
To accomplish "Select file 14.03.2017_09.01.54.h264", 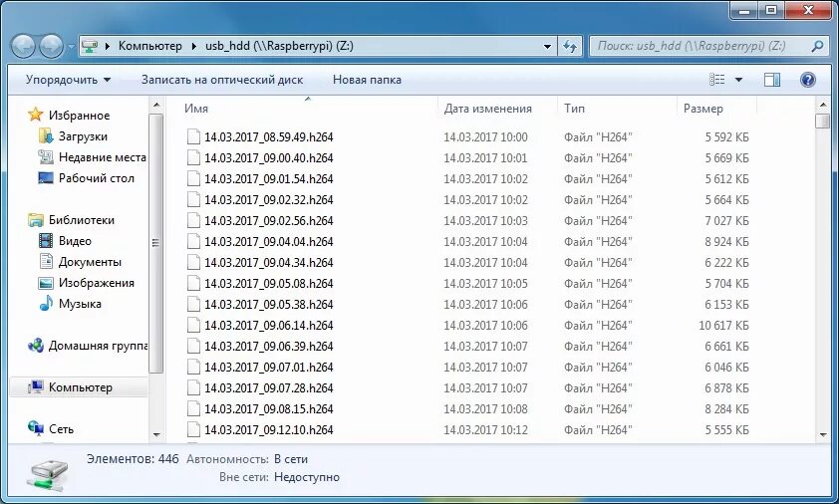I will click(269, 178).
